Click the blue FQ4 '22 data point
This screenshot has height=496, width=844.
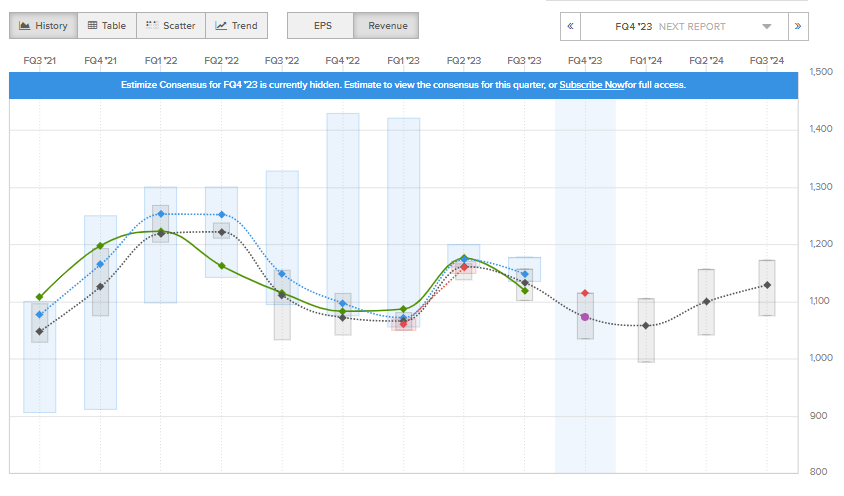pos(343,304)
